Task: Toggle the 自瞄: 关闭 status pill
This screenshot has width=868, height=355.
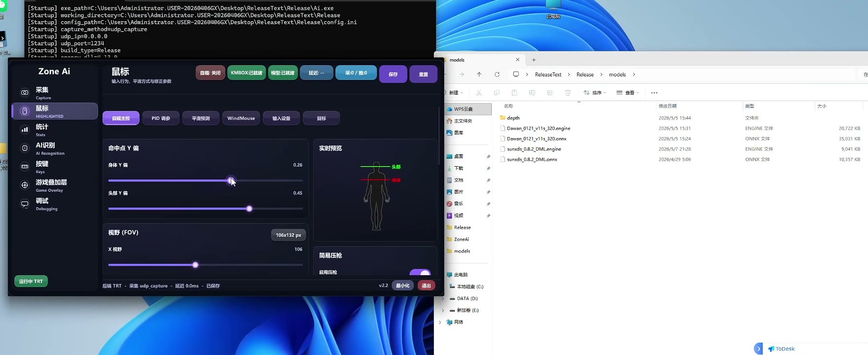Action: (211, 73)
